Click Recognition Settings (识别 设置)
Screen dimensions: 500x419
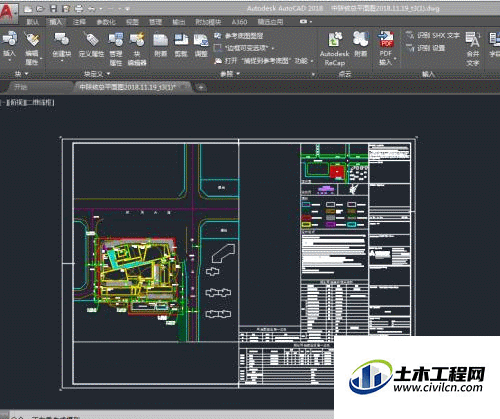(x=426, y=48)
